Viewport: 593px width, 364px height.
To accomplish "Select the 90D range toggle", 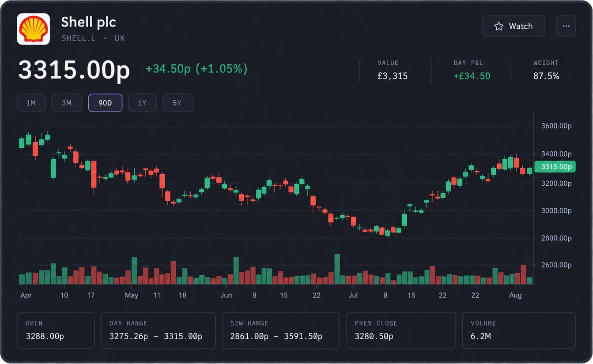I will 105,103.
